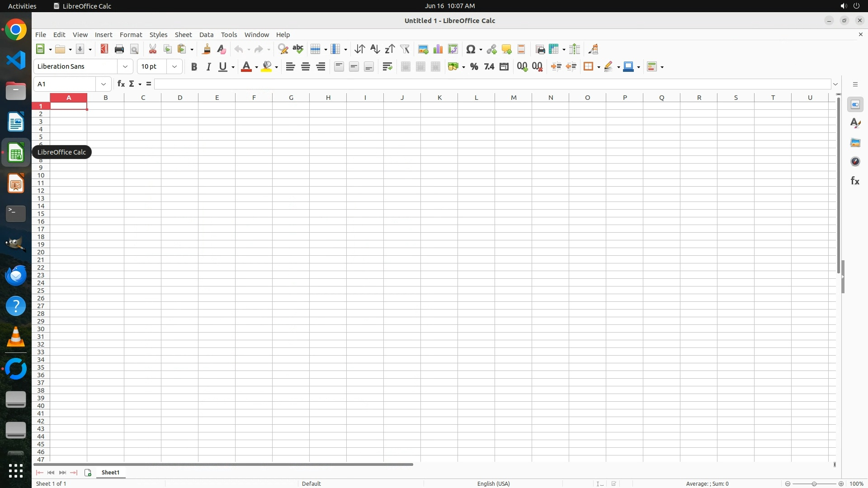Click the Export as PDF icon
The image size is (868, 488).
coord(104,49)
